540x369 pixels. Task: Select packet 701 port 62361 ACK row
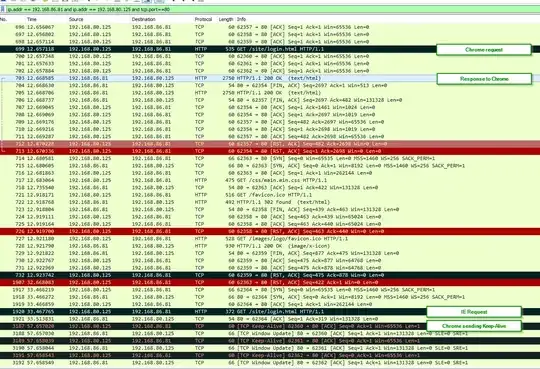[270, 63]
